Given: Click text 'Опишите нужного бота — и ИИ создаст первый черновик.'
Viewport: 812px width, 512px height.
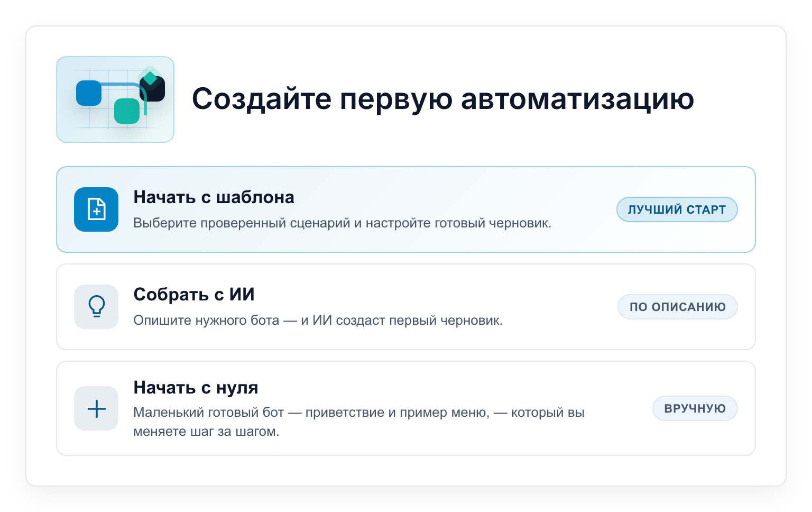Looking at the screenshot, I should (x=318, y=321).
